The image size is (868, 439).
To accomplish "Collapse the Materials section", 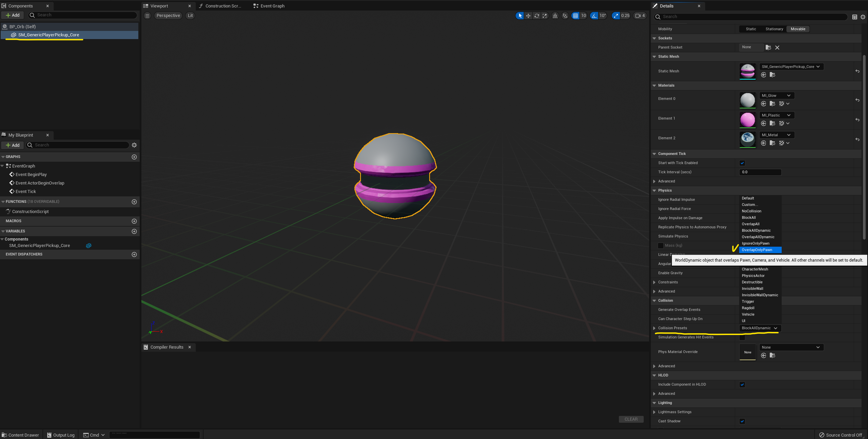I will tap(654, 86).
